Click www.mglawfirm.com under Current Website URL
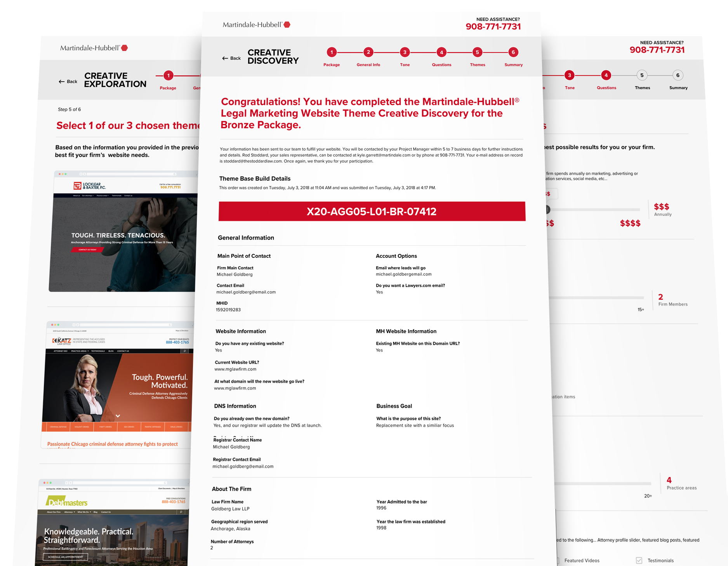 (x=235, y=369)
